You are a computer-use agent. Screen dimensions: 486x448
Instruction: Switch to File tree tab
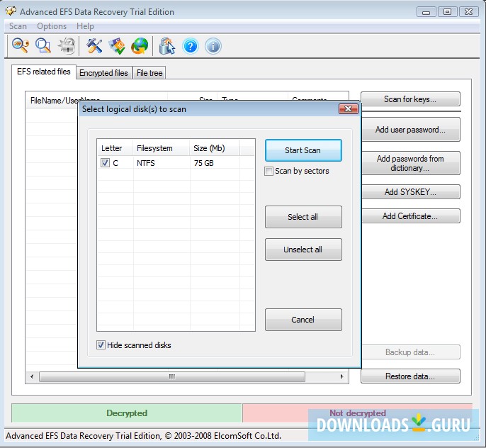click(x=149, y=73)
